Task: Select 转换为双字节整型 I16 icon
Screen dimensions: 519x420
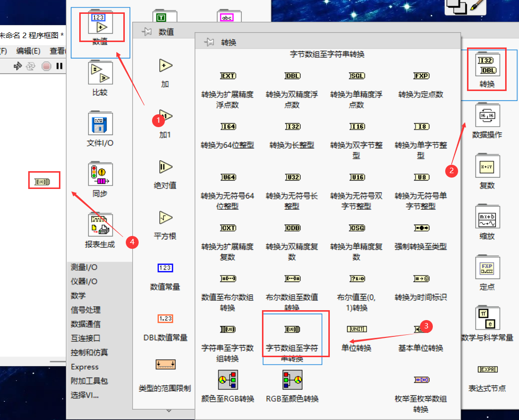Action: 357,126
